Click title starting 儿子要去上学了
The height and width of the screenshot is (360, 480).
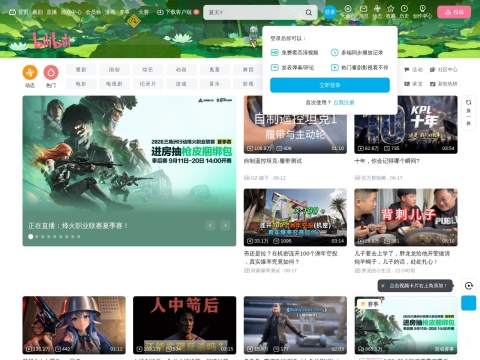[x=402, y=258]
